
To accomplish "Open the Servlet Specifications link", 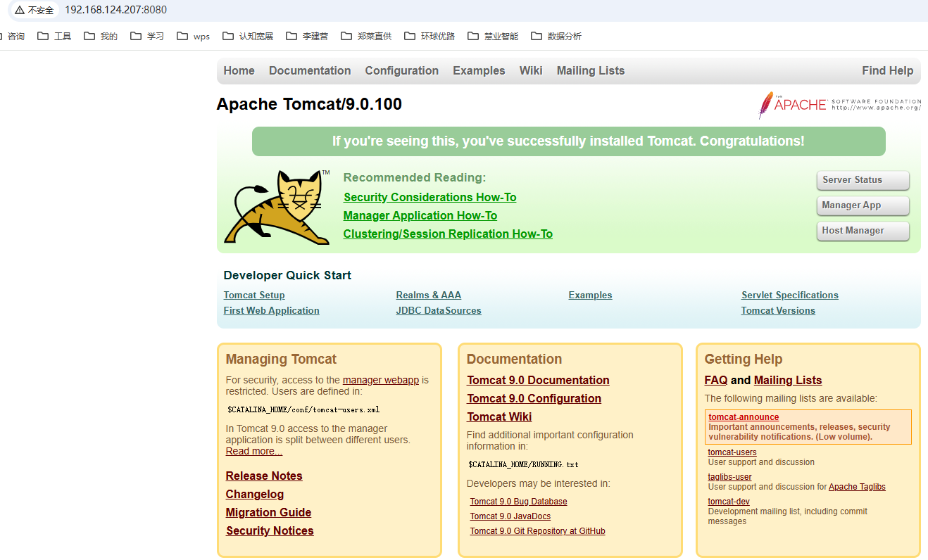I will pos(790,295).
